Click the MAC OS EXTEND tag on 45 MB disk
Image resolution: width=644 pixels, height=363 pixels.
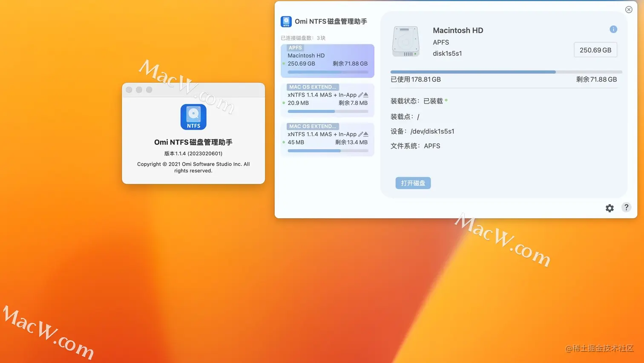pyautogui.click(x=313, y=126)
